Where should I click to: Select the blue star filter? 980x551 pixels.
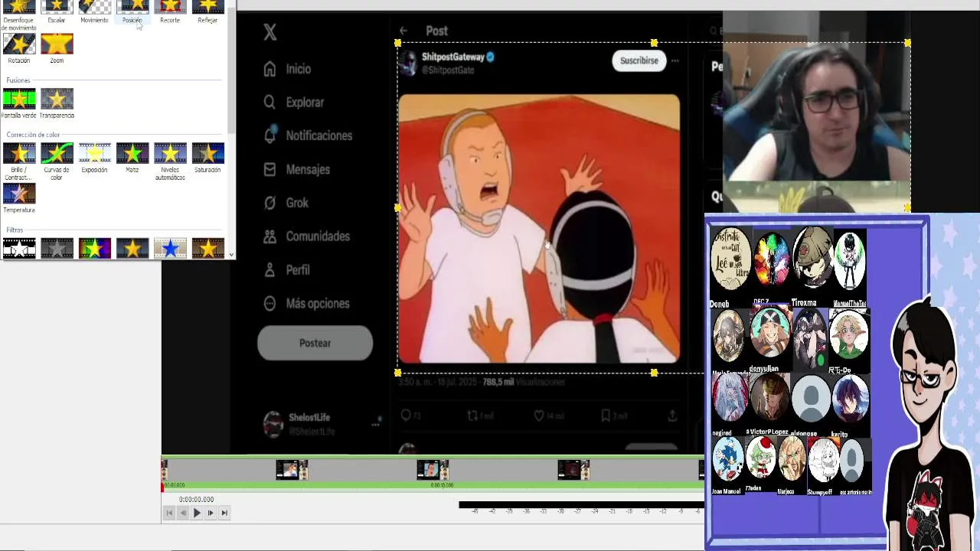pyautogui.click(x=170, y=248)
